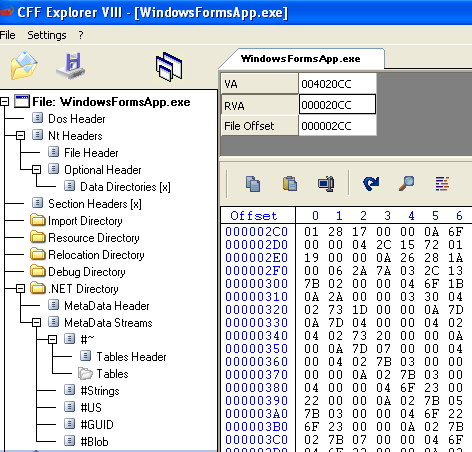472x452 pixels.
Task: Click the Save floppy disk icon
Action: [x=71, y=65]
